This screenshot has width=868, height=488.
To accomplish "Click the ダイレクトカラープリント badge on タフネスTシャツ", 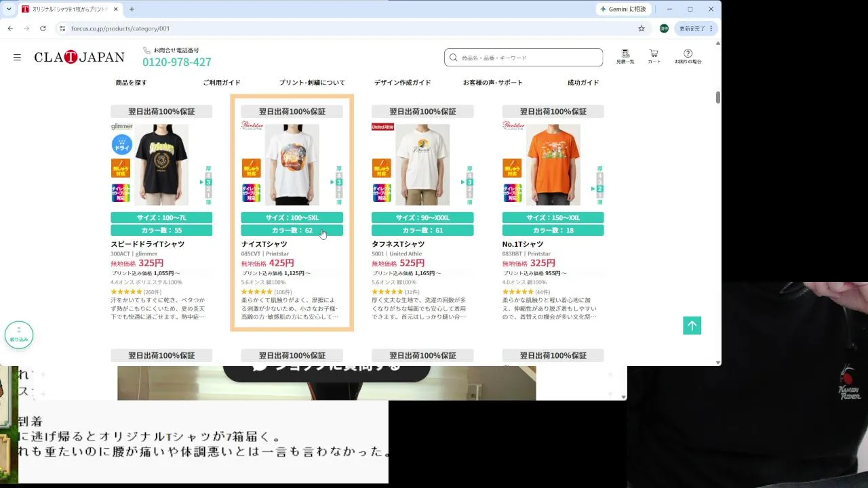I will point(381,192).
